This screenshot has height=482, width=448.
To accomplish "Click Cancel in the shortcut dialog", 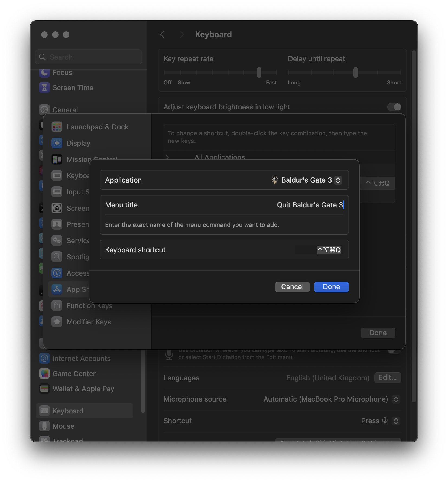I will (293, 287).
